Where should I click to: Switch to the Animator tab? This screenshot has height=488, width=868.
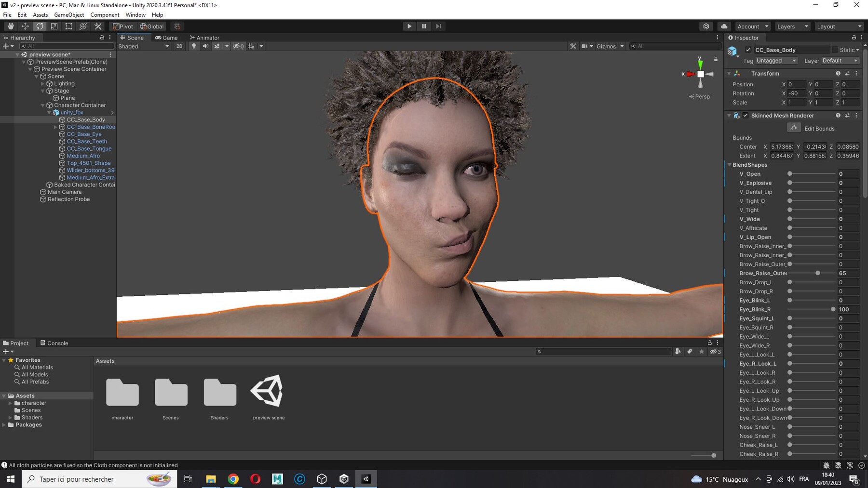click(204, 38)
